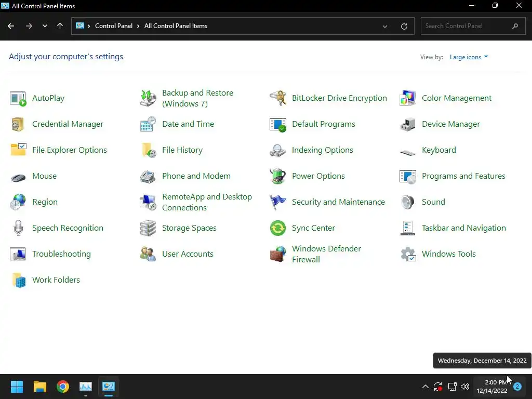Screen dimensions: 532x399
Task: Click the Control Panel taskbar icon
Action: [x=109, y=387]
